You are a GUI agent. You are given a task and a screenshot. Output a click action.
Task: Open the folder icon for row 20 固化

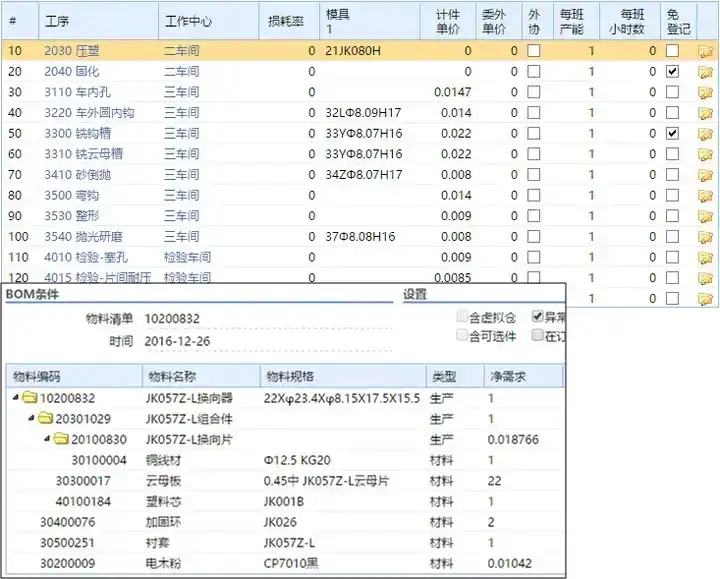705,72
